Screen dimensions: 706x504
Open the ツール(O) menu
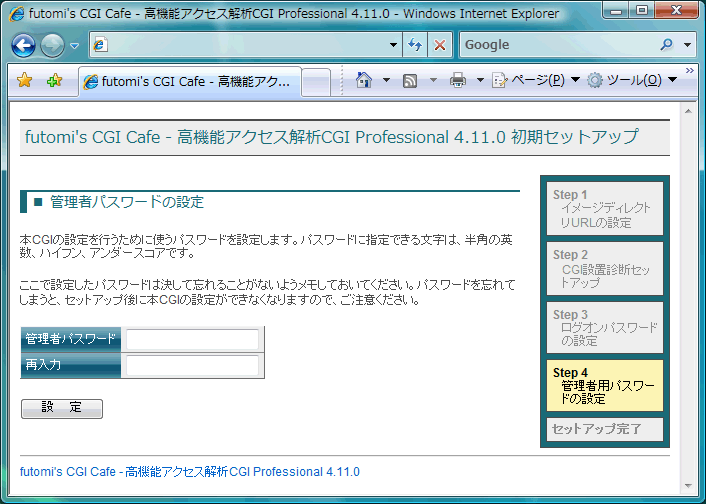click(632, 80)
